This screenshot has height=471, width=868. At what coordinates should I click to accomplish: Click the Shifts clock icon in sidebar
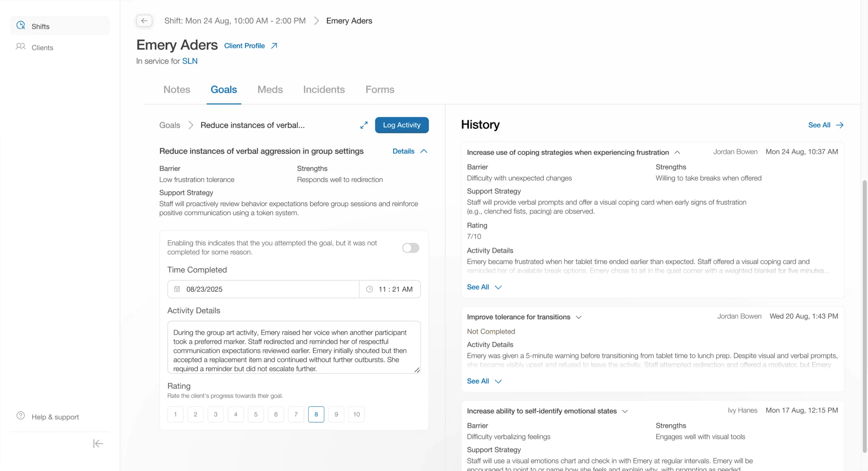[x=20, y=26]
